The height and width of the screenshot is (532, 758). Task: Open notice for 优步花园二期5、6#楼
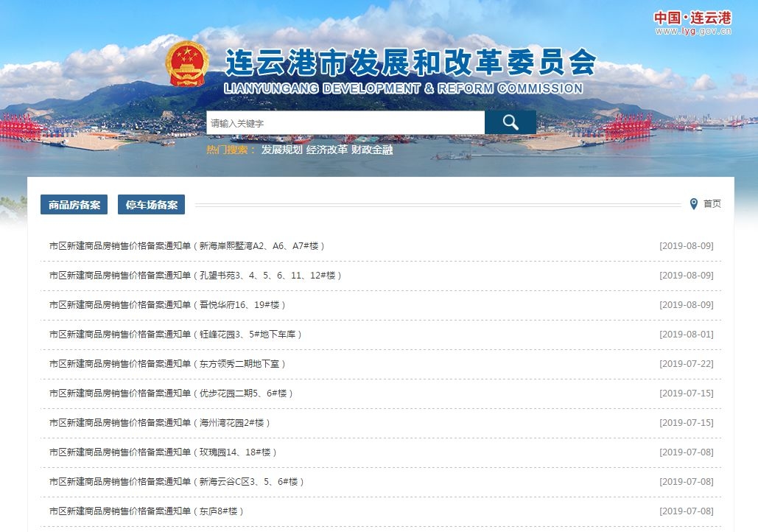pyautogui.click(x=171, y=393)
